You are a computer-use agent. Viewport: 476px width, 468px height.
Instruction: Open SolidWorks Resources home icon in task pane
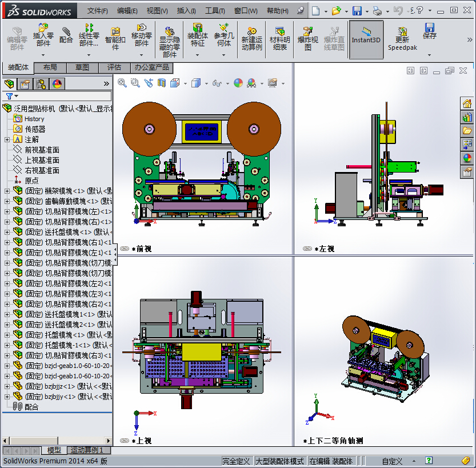pyautogui.click(x=467, y=104)
